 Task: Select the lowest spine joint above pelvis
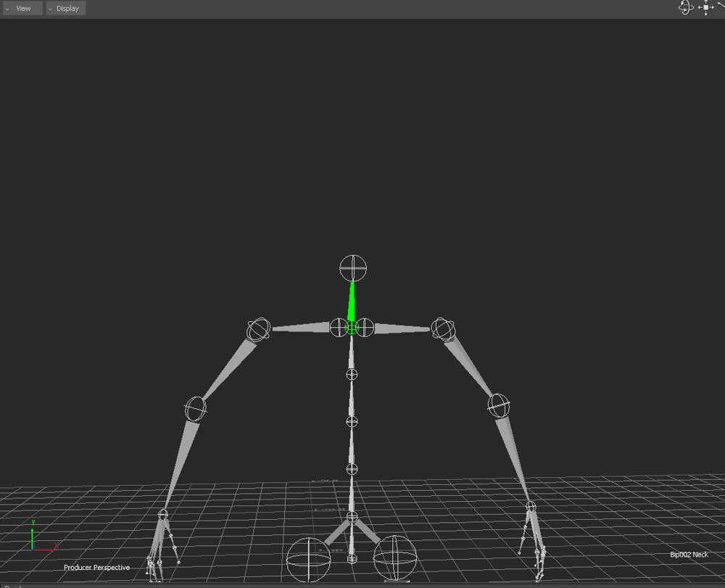click(x=352, y=469)
